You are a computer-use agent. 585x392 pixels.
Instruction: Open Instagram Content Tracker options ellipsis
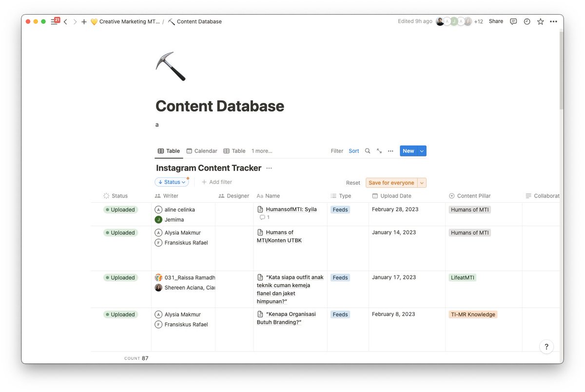pos(269,168)
